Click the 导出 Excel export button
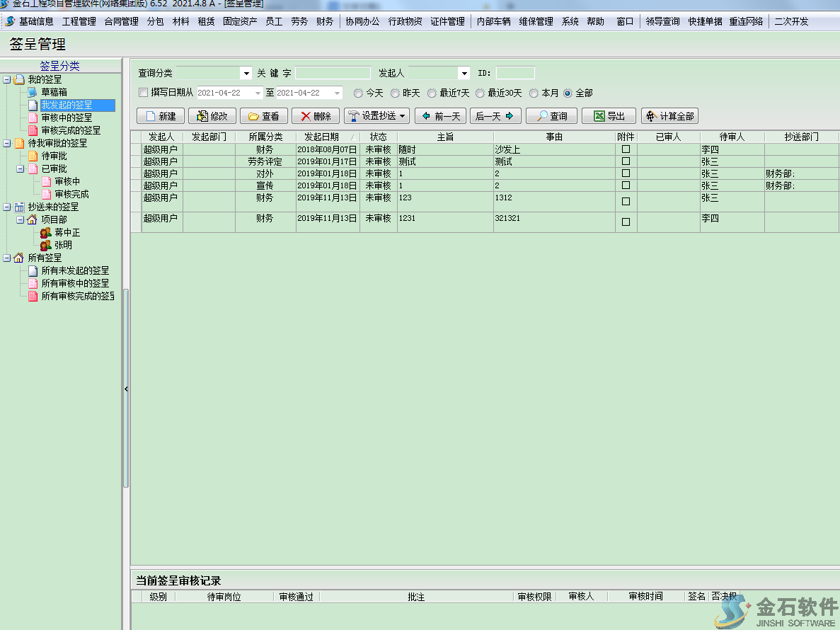The height and width of the screenshot is (630, 840). pyautogui.click(x=609, y=116)
